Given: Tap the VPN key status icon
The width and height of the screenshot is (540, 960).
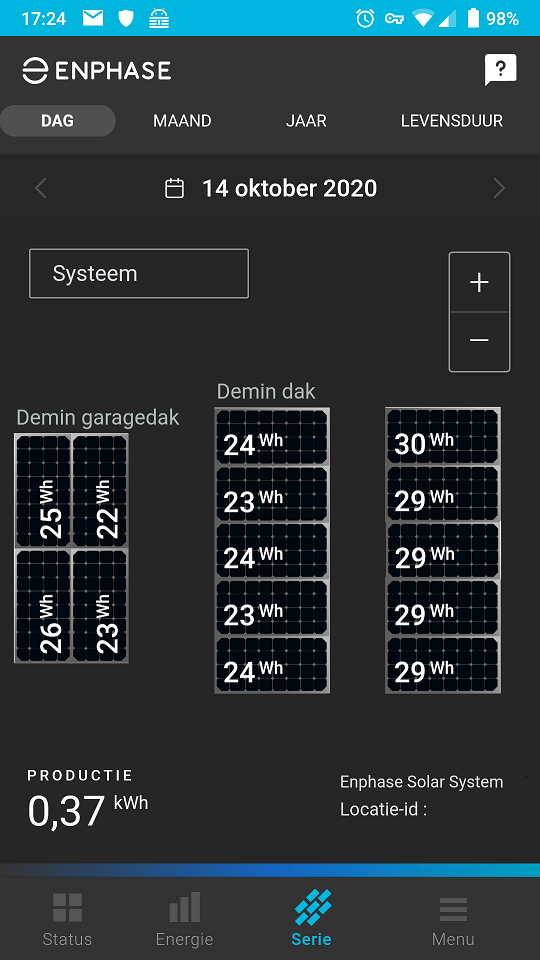Looking at the screenshot, I should click(394, 19).
